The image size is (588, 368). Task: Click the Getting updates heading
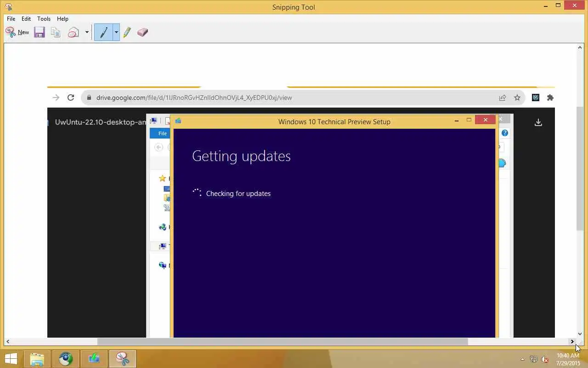[241, 156]
